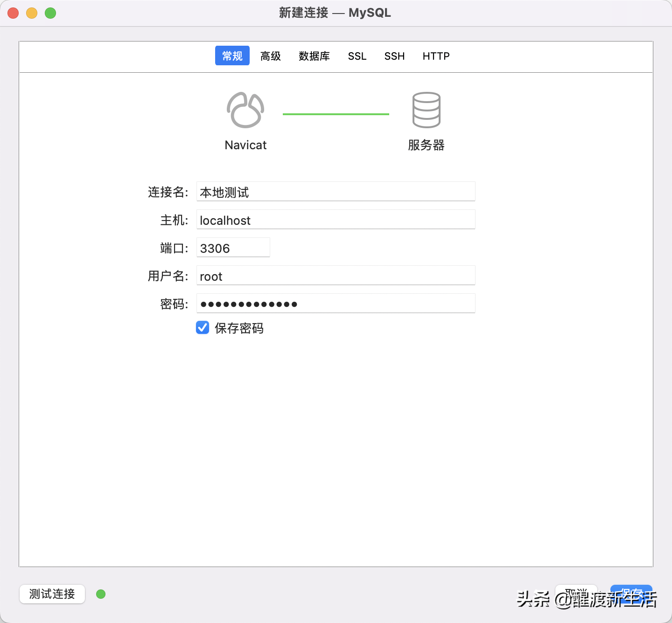
Task: Open the HTTP settings tab
Action: click(x=436, y=56)
